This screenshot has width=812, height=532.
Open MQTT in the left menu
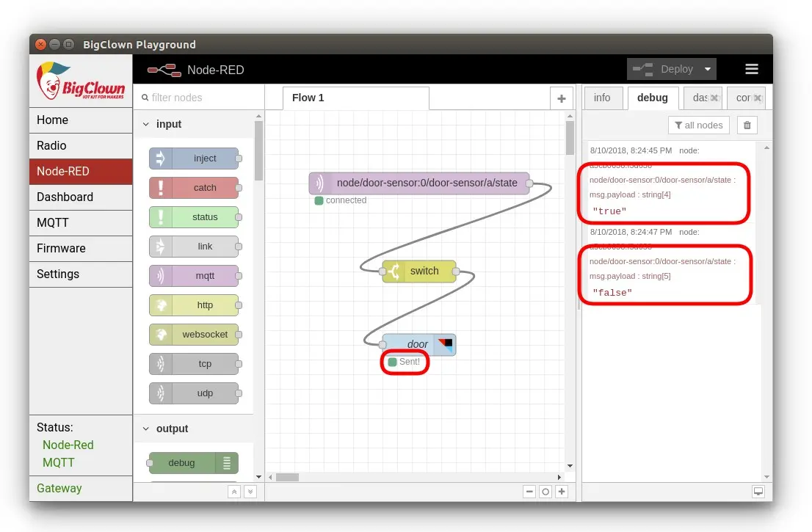tap(81, 223)
